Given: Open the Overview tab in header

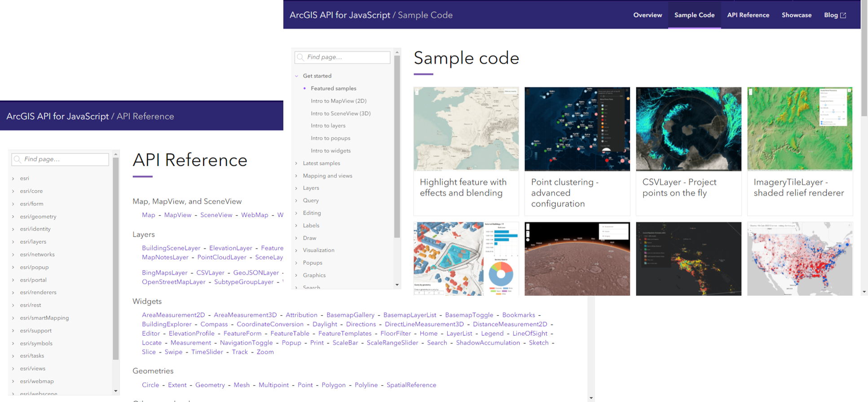Looking at the screenshot, I should pos(648,15).
